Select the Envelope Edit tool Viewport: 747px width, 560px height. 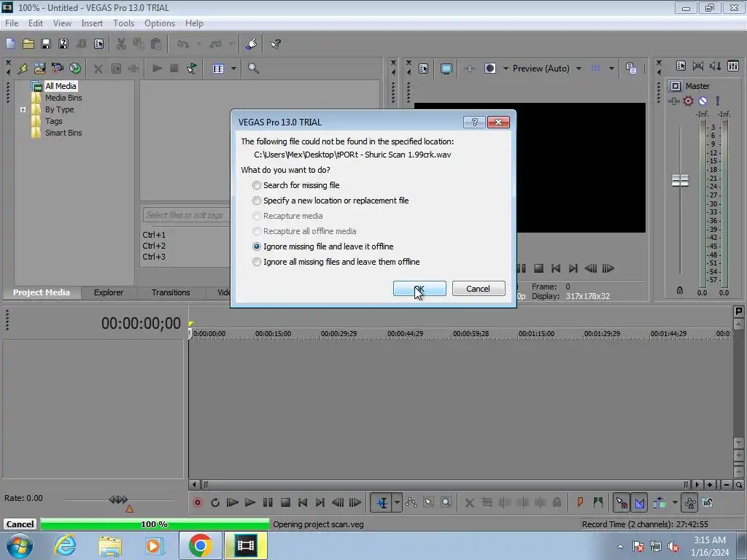[411, 502]
